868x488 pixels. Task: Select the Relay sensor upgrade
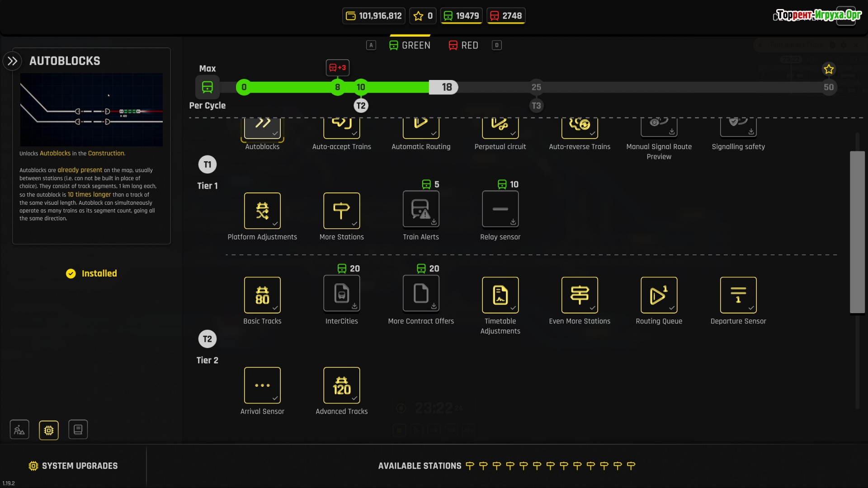[500, 209]
